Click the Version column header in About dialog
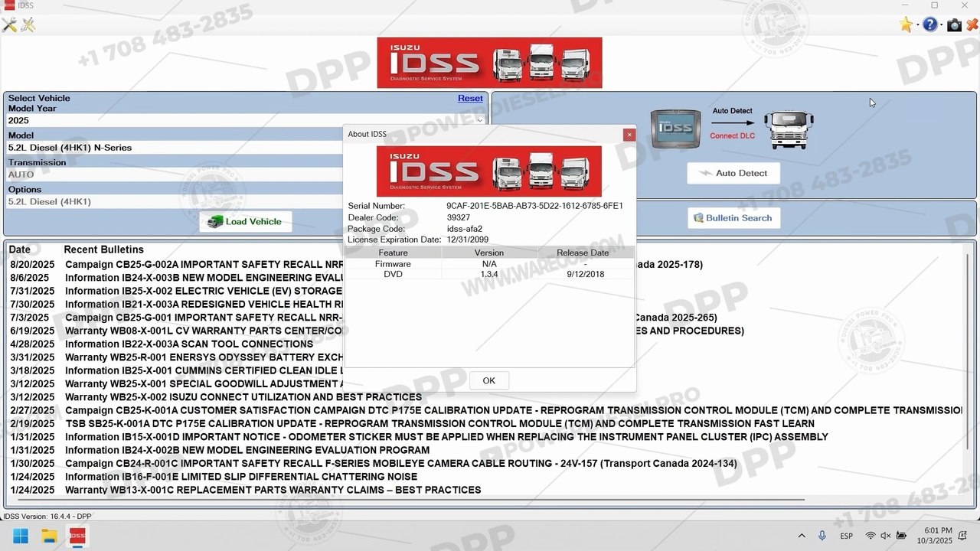This screenshot has height=551, width=980. (488, 253)
